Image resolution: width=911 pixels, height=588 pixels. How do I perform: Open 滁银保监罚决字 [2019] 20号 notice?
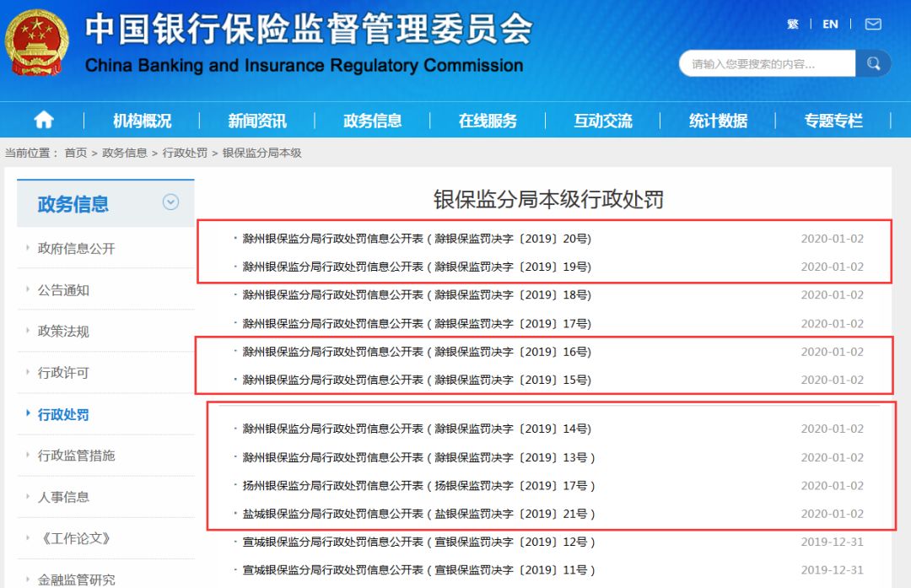click(417, 239)
